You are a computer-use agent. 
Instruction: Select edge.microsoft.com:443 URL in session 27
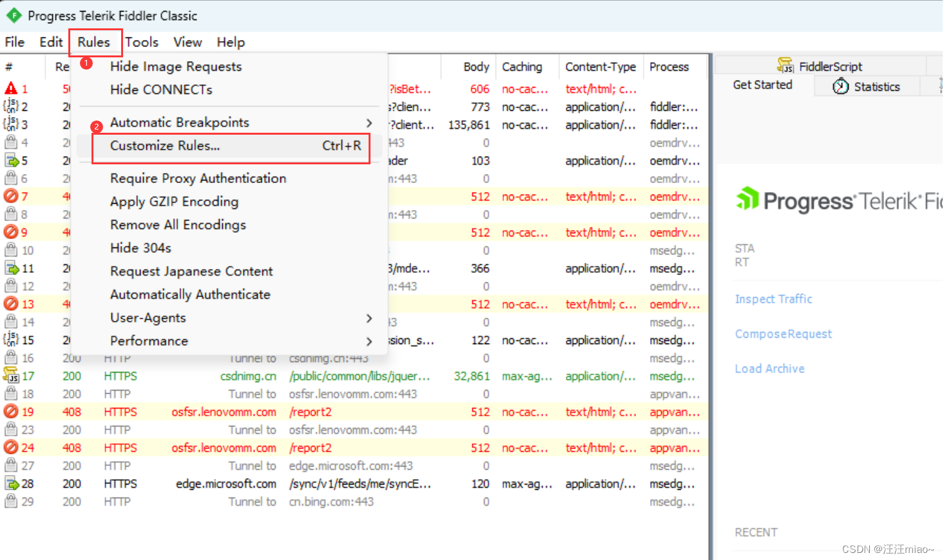[x=351, y=465]
